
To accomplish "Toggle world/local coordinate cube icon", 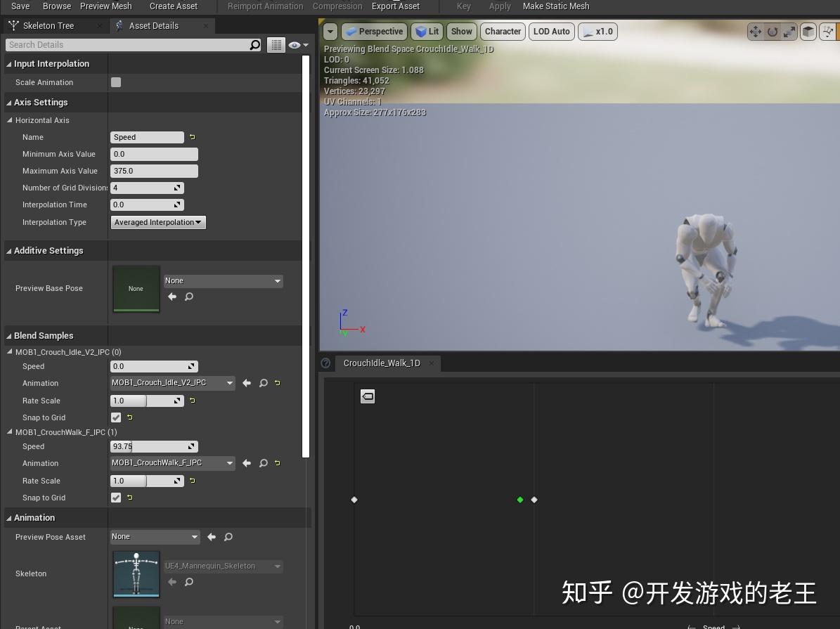I will (808, 32).
